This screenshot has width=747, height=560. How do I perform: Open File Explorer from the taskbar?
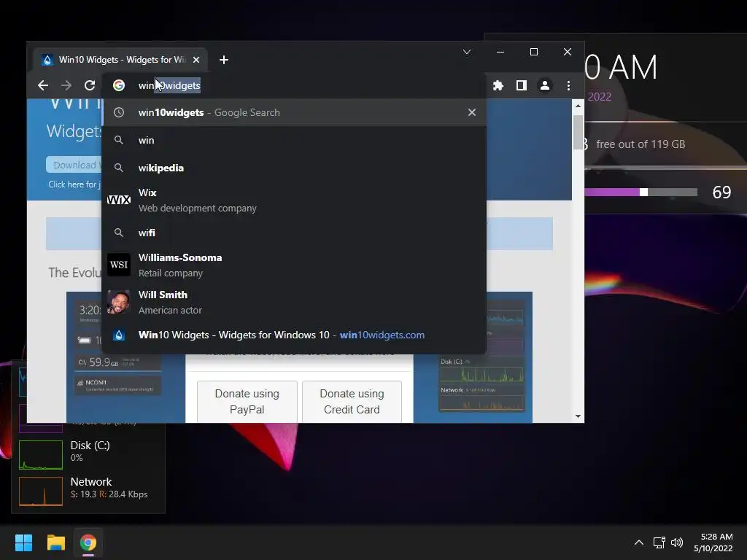tap(55, 542)
